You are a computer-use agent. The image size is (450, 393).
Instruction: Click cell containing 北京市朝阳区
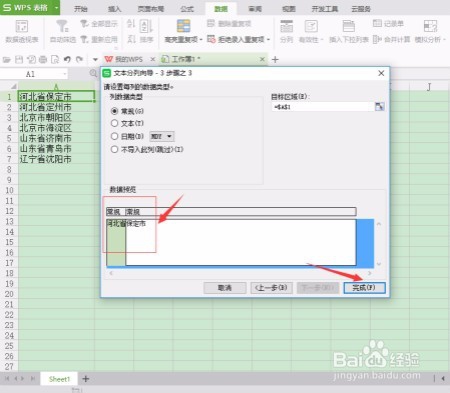pyautogui.click(x=56, y=117)
